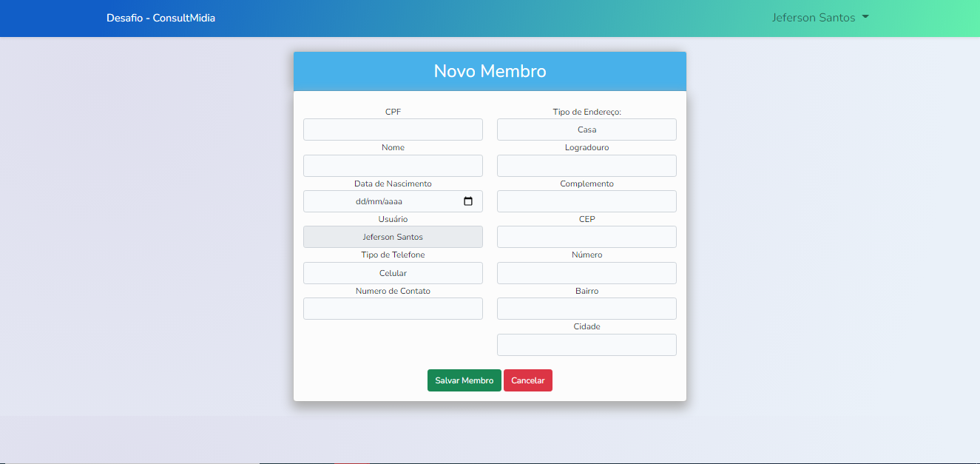Open the date picker calendar icon

tap(467, 201)
